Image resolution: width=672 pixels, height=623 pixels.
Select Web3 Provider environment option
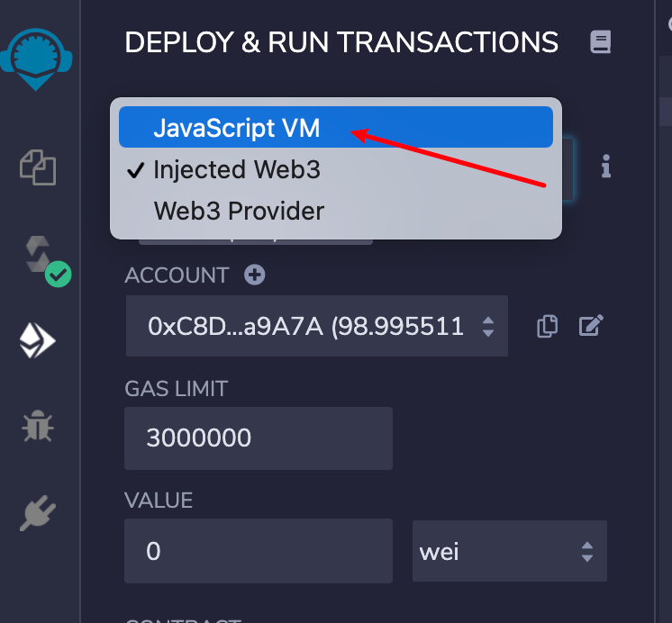336,211
